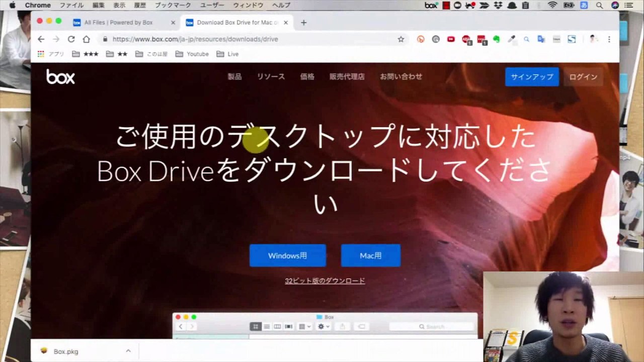Go to 価格 pricing page
Image resolution: width=644 pixels, height=362 pixels.
(x=307, y=76)
